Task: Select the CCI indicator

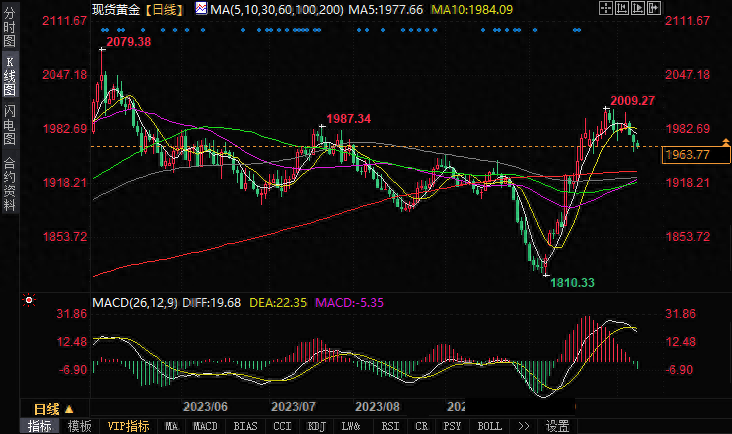Action: pyautogui.click(x=282, y=426)
